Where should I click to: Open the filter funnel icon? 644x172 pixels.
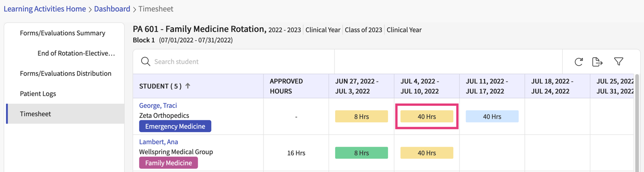coord(619,61)
